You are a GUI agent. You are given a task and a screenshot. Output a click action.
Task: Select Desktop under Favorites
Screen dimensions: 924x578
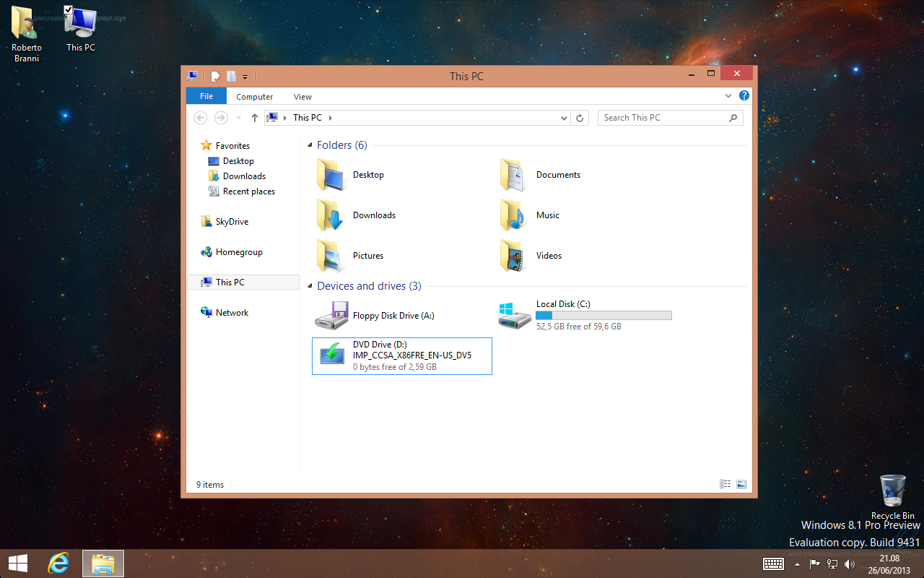[238, 161]
